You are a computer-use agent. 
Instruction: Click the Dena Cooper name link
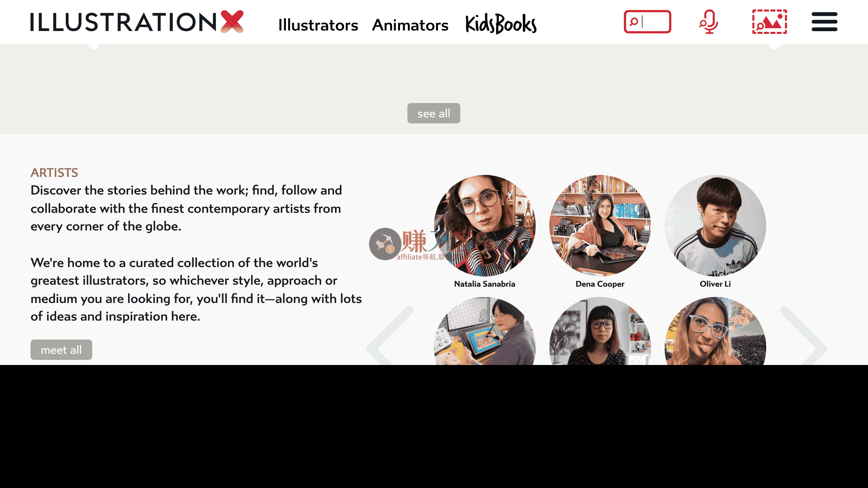tap(600, 284)
